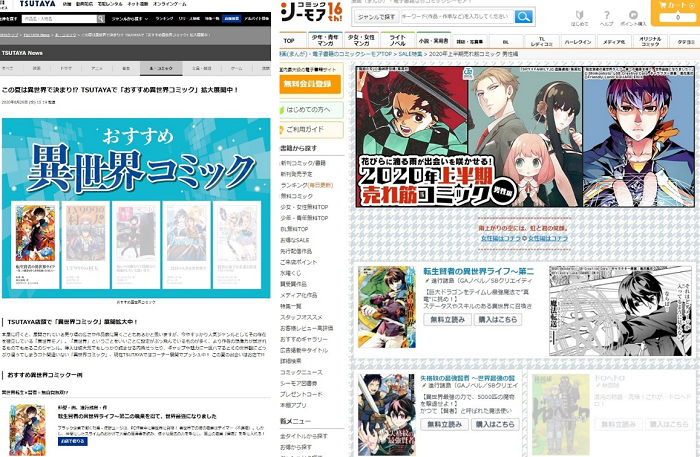Click the 全タイトルから探す sidebar link
Image resolution: width=700 pixels, height=457 pixels.
tap(304, 436)
